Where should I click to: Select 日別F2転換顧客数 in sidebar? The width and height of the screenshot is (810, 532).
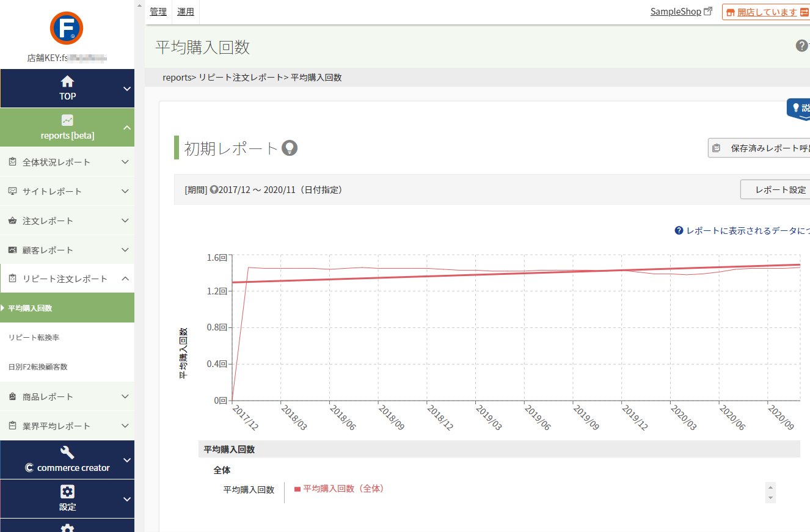coord(67,366)
